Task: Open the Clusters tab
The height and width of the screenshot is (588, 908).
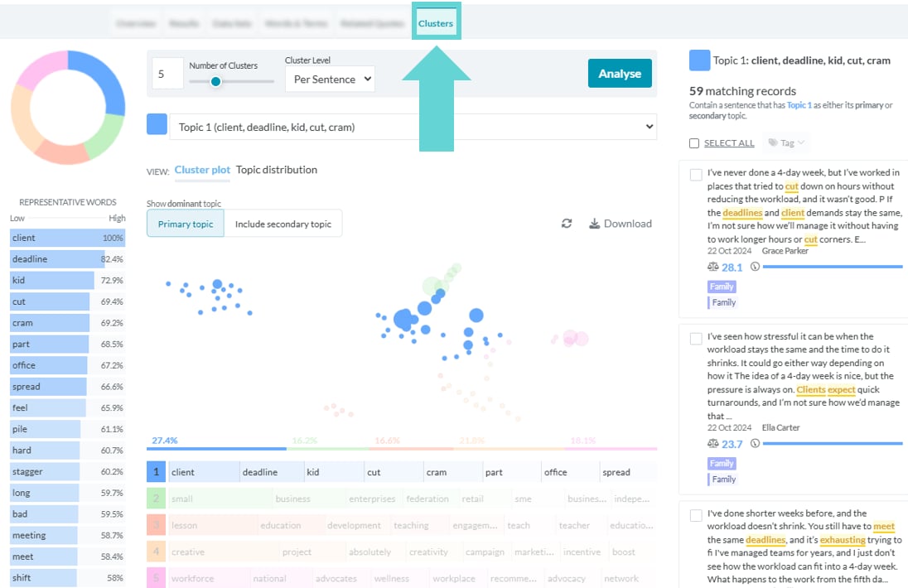Action: point(436,23)
